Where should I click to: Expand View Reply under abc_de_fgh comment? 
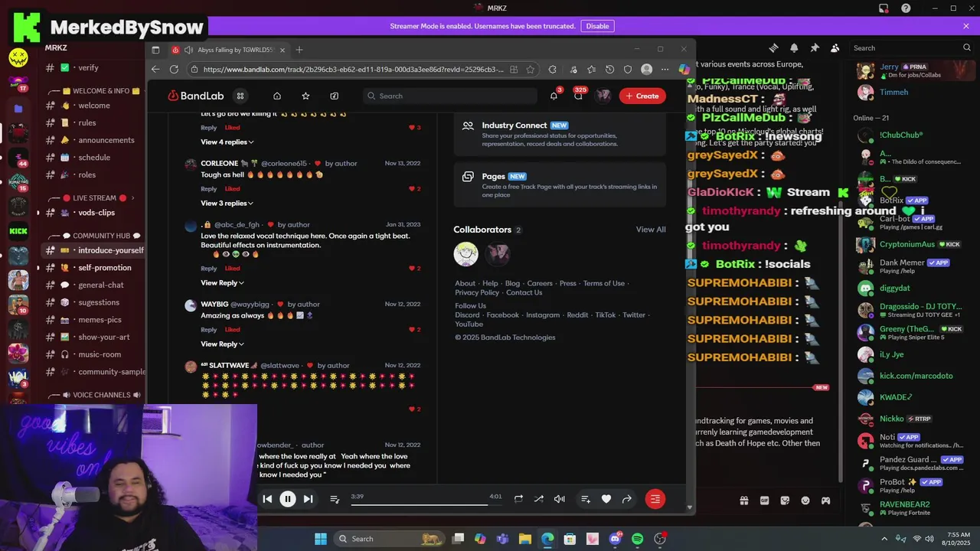pos(222,282)
